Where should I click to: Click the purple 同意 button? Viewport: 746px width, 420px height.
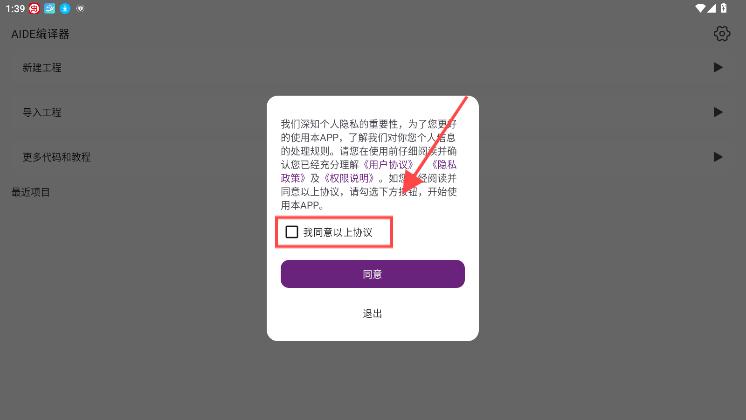coord(373,274)
